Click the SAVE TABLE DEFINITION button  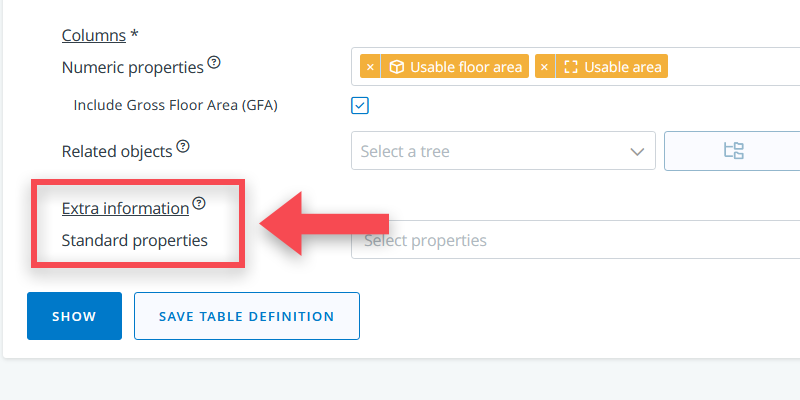(246, 316)
